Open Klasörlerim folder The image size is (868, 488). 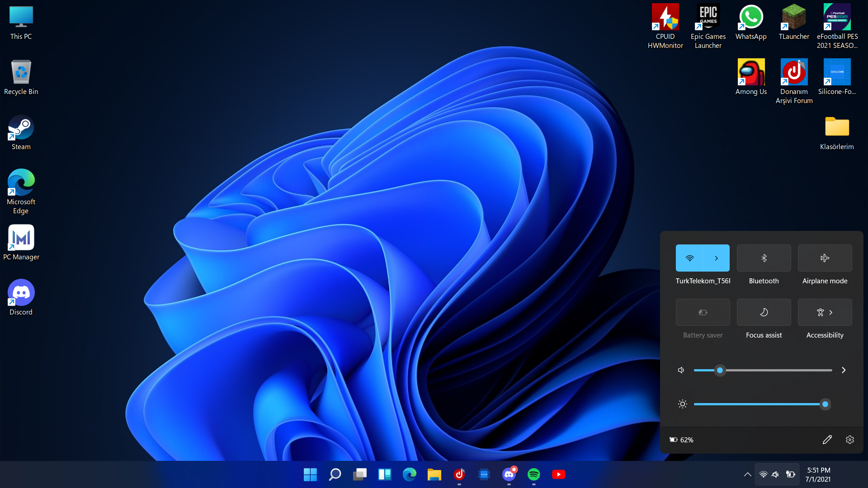coord(837,133)
